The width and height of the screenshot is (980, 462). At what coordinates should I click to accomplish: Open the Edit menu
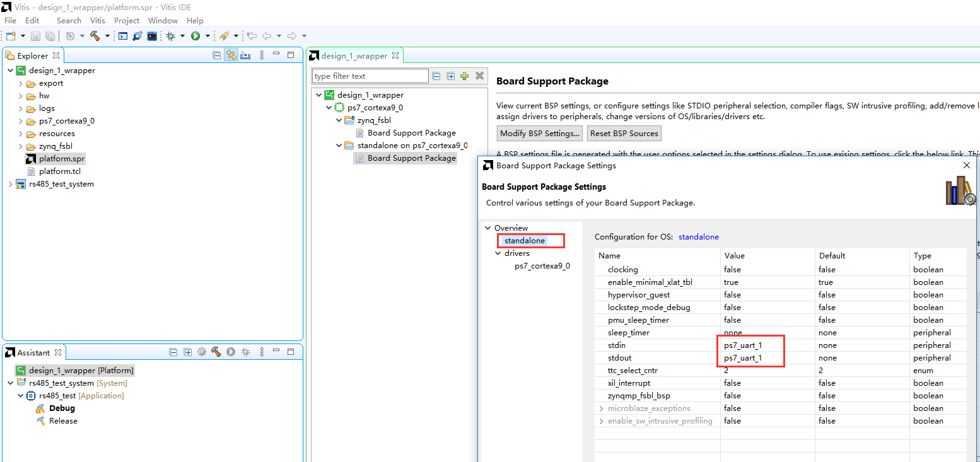point(32,20)
